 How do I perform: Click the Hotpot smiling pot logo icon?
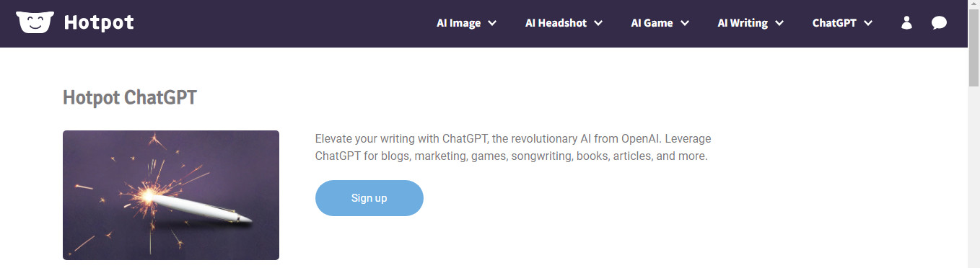tap(35, 22)
